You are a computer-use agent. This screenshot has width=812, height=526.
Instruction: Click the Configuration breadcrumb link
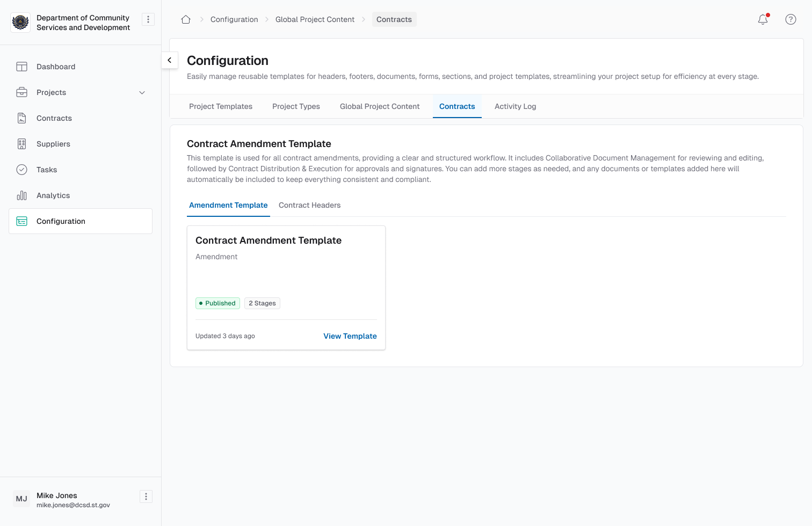pos(234,19)
